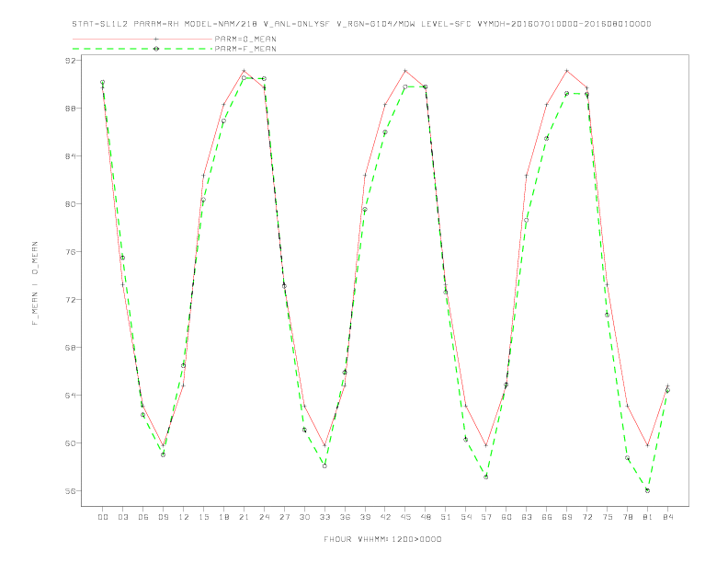Click the red O_MEAN legend line sample
The height and width of the screenshot is (563, 728).
click(x=142, y=39)
